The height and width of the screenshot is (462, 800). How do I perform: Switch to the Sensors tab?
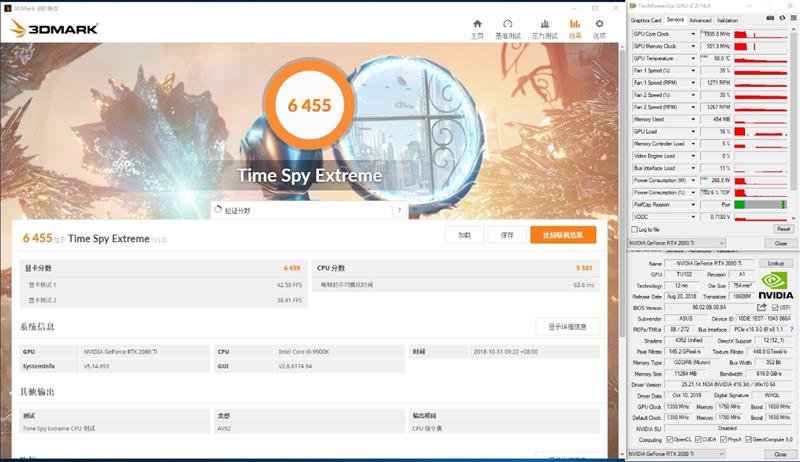pos(675,20)
